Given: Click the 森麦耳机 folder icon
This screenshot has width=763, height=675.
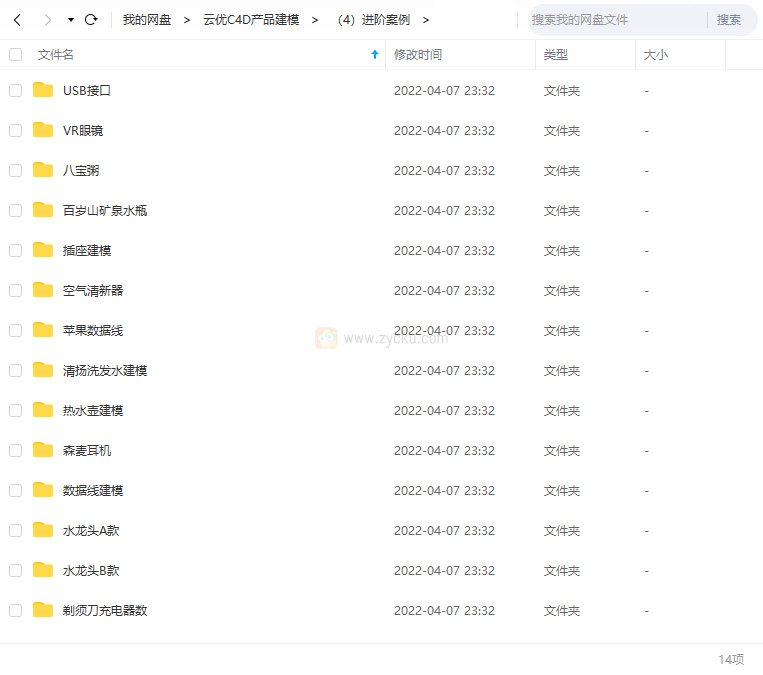Looking at the screenshot, I should [43, 450].
